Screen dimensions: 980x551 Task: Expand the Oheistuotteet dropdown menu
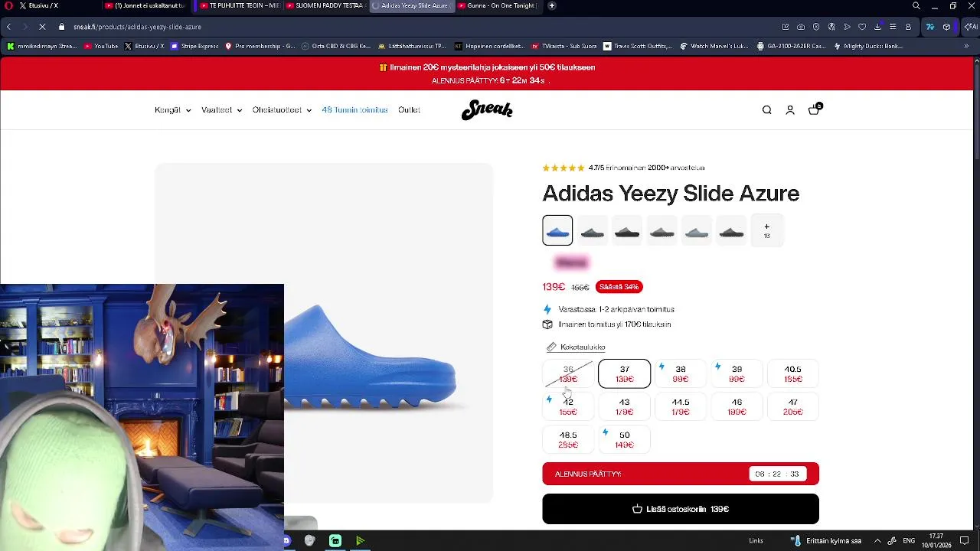tap(282, 110)
